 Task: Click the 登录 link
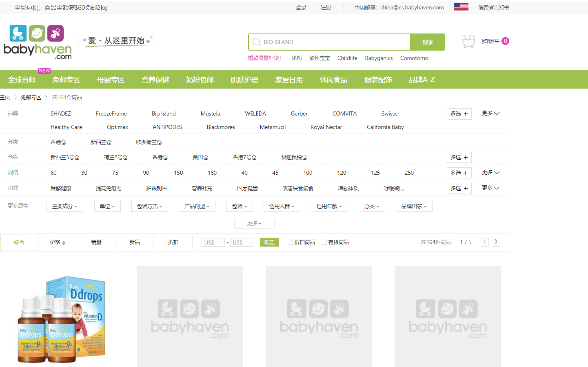pyautogui.click(x=301, y=7)
